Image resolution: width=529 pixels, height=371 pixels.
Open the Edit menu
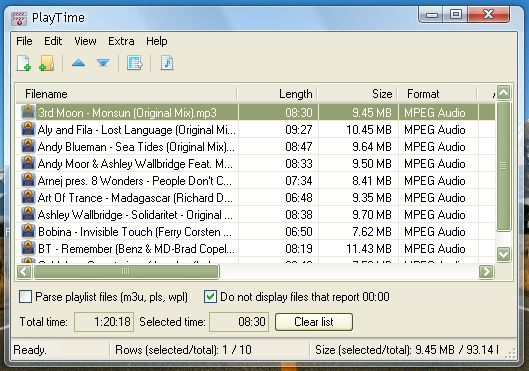tap(53, 41)
